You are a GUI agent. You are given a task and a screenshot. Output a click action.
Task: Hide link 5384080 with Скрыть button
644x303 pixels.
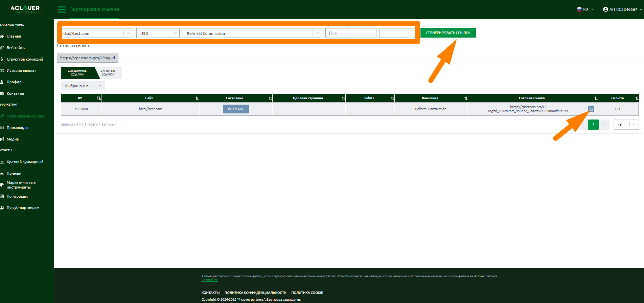coord(236,109)
